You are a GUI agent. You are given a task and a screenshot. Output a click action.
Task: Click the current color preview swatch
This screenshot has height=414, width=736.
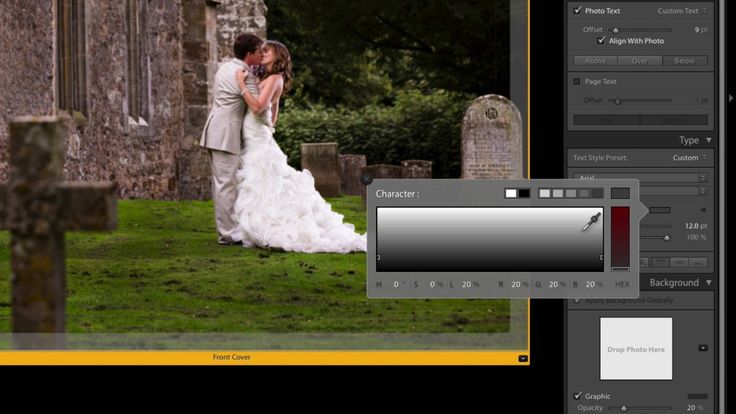pyautogui.click(x=620, y=193)
